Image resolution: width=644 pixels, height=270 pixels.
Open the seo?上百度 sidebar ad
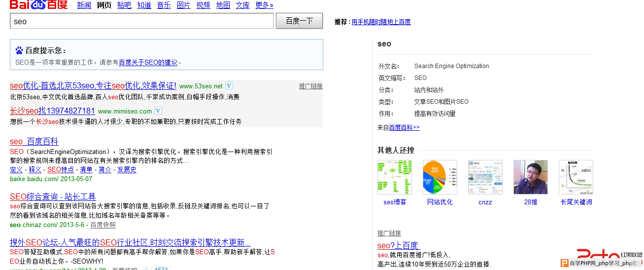click(398, 245)
